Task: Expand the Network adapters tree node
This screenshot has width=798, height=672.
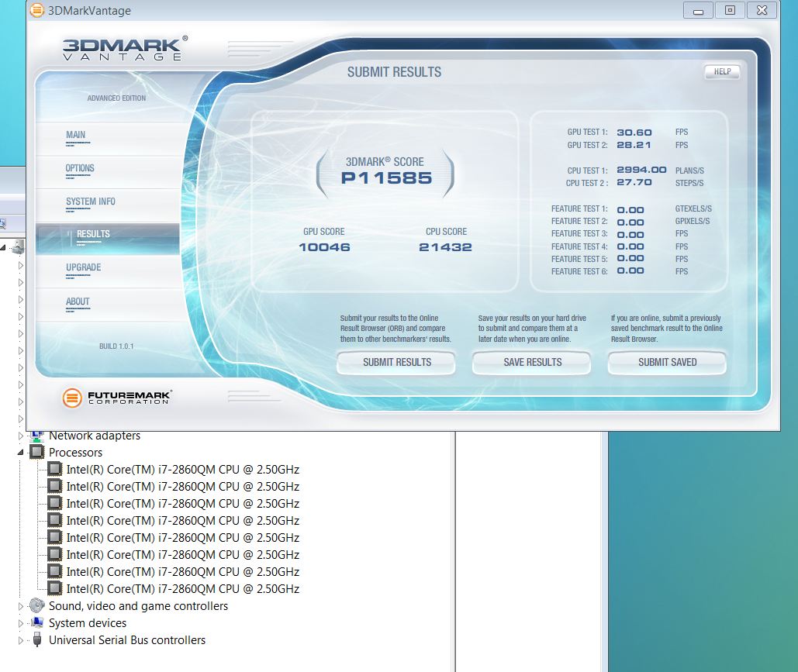Action: (x=21, y=436)
